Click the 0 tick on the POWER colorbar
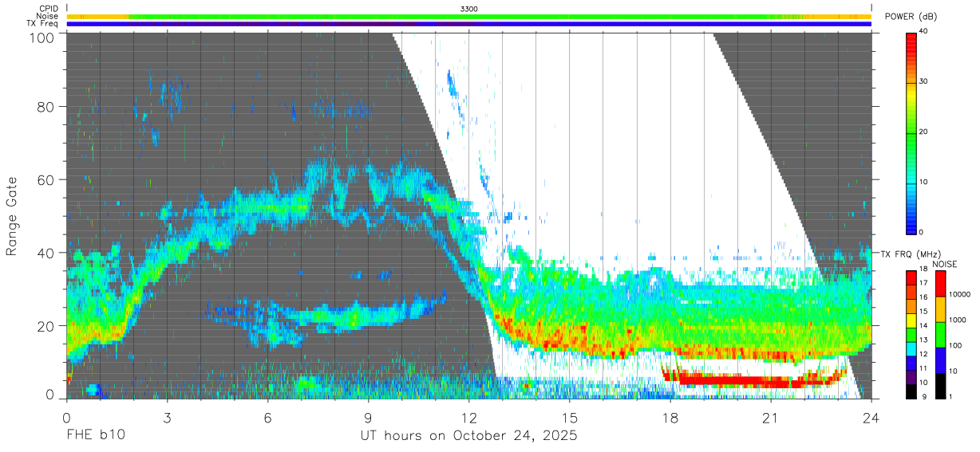Image resolution: width=980 pixels, height=452 pixels. [921, 232]
